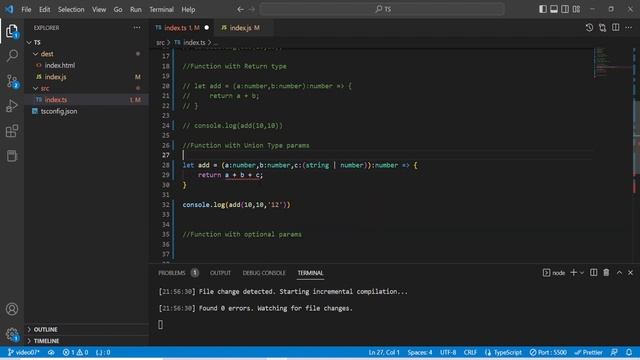Screen dimensions: 640x360
Task: Change the CRLF end of line sequence
Action: tap(470, 352)
